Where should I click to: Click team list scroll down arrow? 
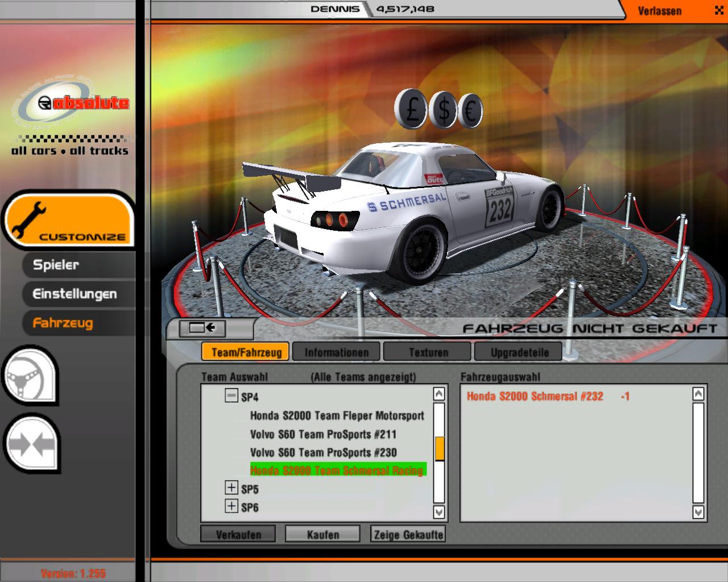[439, 512]
